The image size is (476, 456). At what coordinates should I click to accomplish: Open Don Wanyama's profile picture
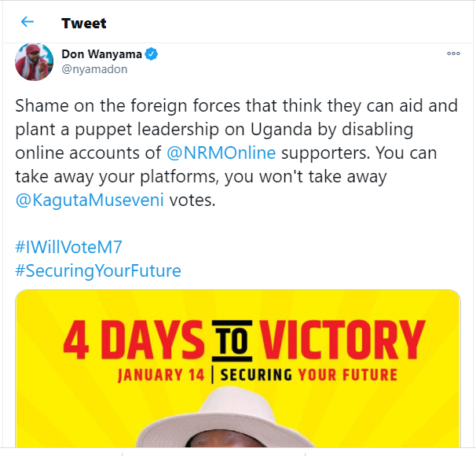(x=34, y=62)
